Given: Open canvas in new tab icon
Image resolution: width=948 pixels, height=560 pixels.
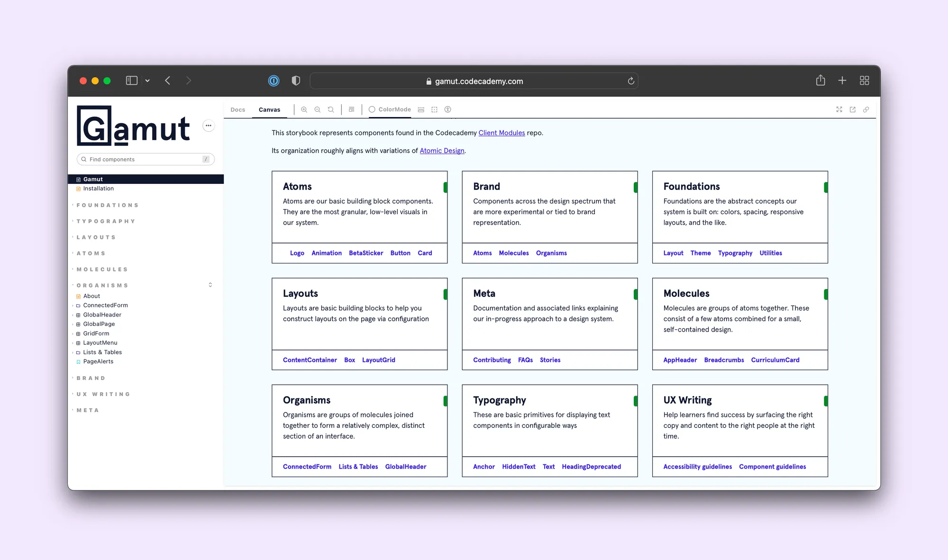Looking at the screenshot, I should coord(853,109).
